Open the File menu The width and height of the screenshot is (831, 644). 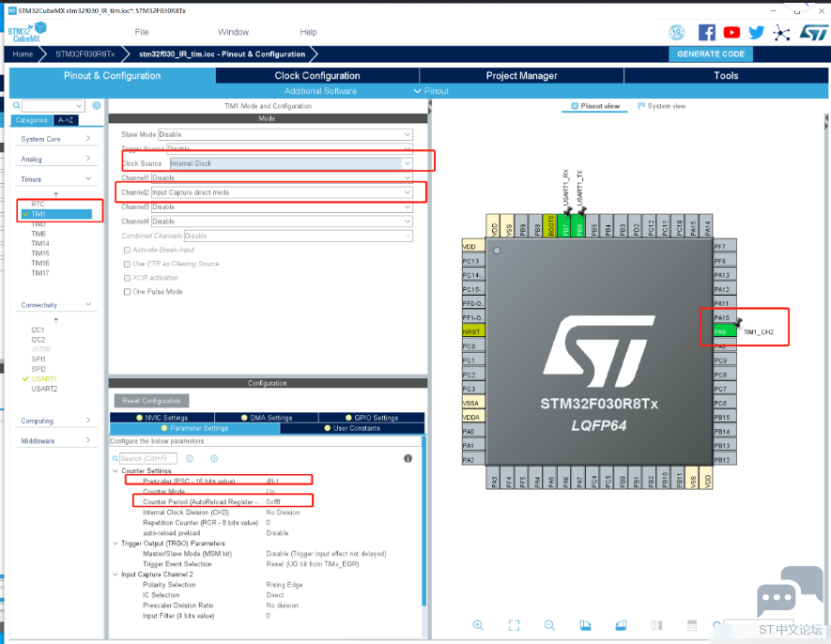[x=142, y=32]
